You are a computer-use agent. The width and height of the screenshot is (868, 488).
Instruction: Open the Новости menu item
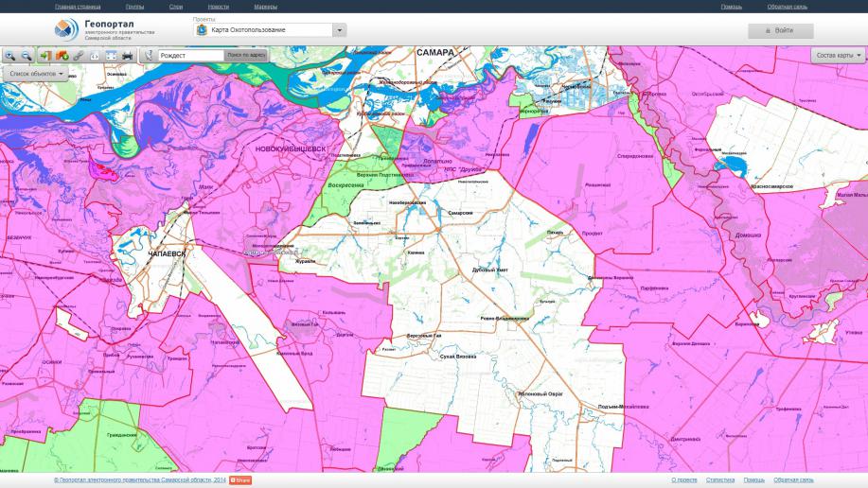pos(218,7)
